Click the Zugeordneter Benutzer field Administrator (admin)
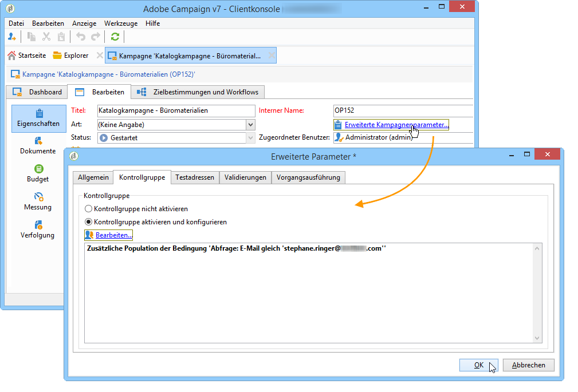The image size is (578, 392). tap(403, 137)
